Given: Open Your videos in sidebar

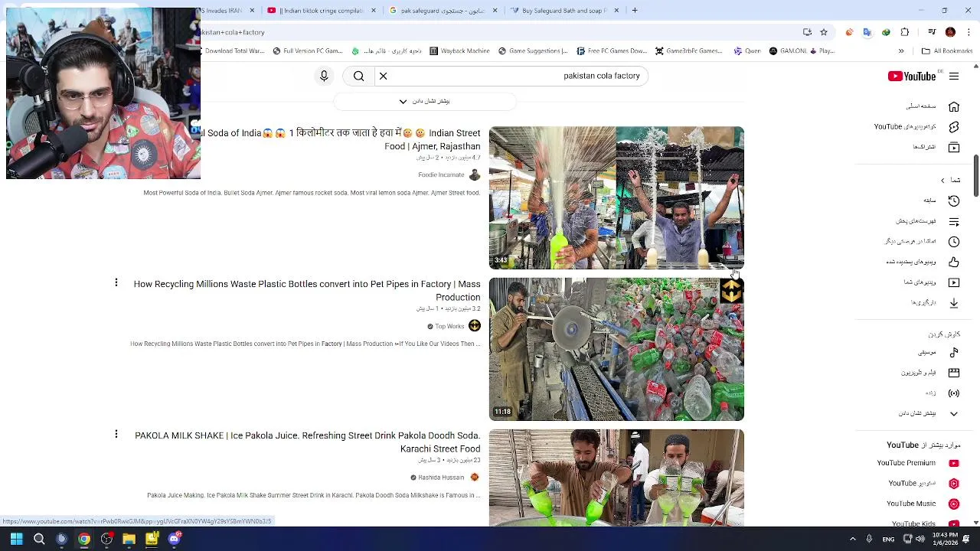Looking at the screenshot, I should [x=930, y=282].
